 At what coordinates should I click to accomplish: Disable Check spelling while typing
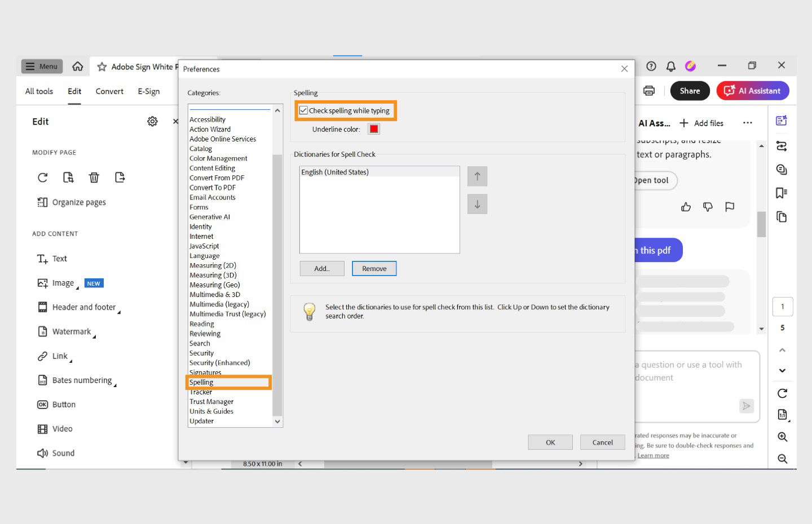coord(304,110)
